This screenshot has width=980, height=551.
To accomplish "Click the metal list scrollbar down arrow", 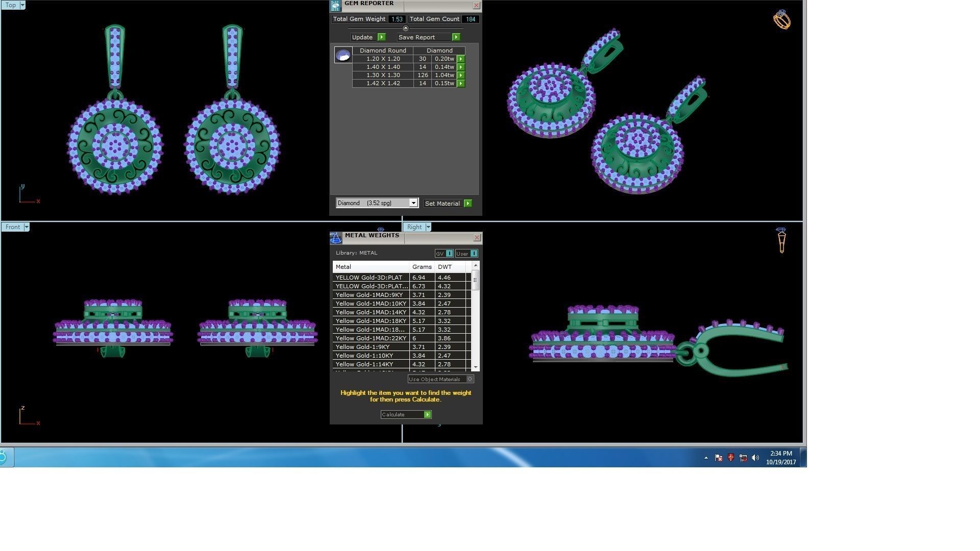I will point(476,367).
